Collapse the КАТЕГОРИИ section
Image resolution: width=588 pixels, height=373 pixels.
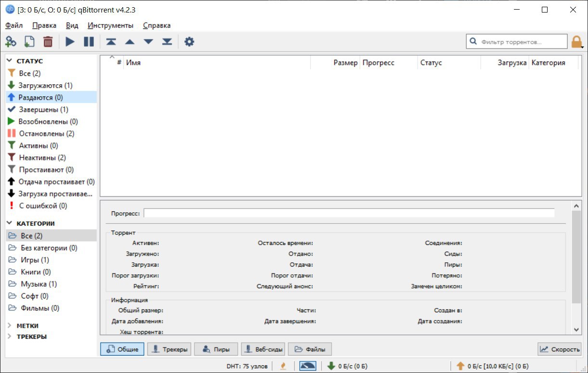pyautogui.click(x=9, y=223)
